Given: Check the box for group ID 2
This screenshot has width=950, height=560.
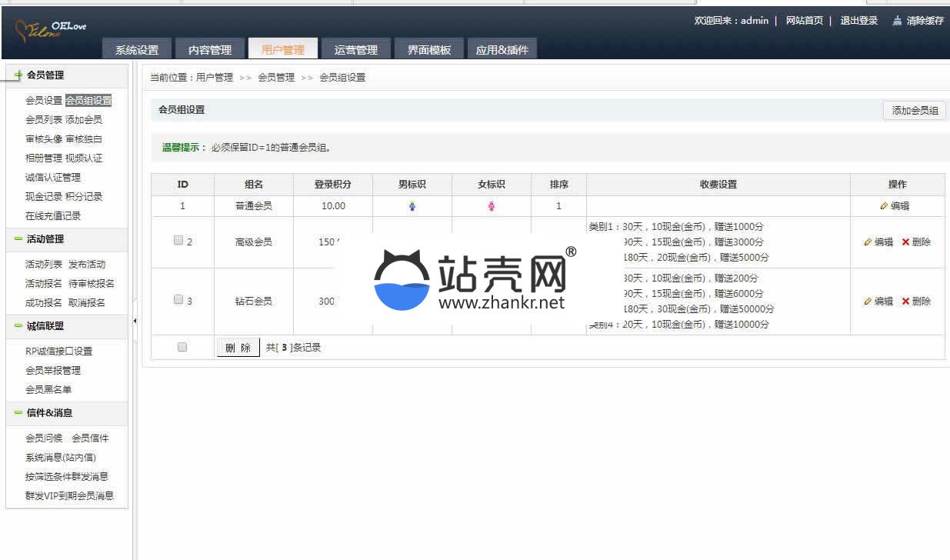Looking at the screenshot, I should 178,241.
